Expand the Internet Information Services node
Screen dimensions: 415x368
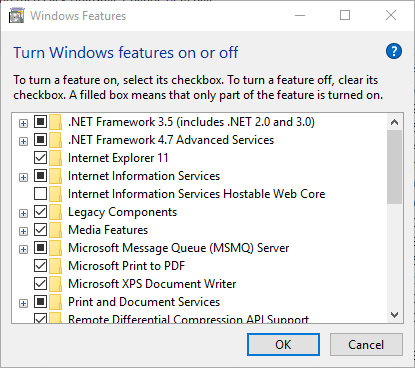tap(23, 177)
